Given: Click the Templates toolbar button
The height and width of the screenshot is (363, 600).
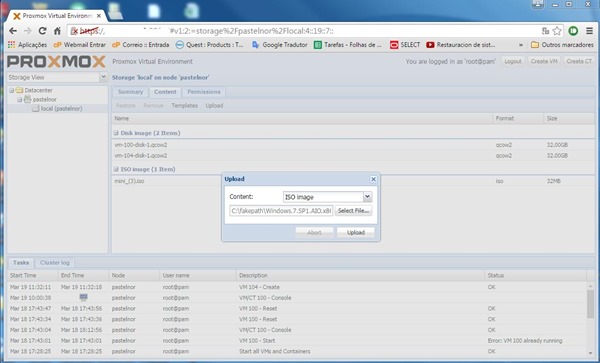Looking at the screenshot, I should point(184,106).
